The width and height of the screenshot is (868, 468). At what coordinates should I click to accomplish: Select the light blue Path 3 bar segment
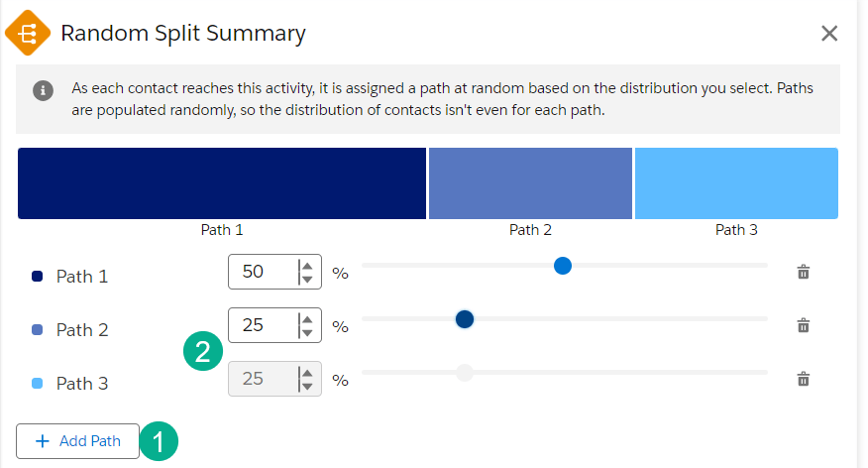736,183
